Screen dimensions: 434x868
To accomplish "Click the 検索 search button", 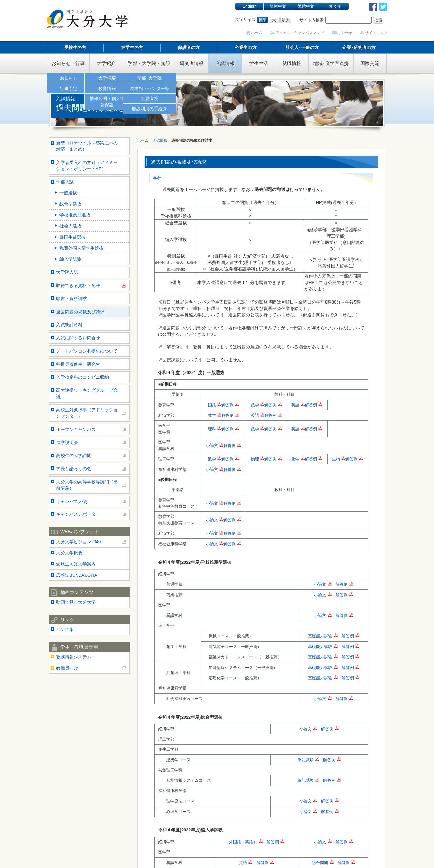I will [x=378, y=20].
